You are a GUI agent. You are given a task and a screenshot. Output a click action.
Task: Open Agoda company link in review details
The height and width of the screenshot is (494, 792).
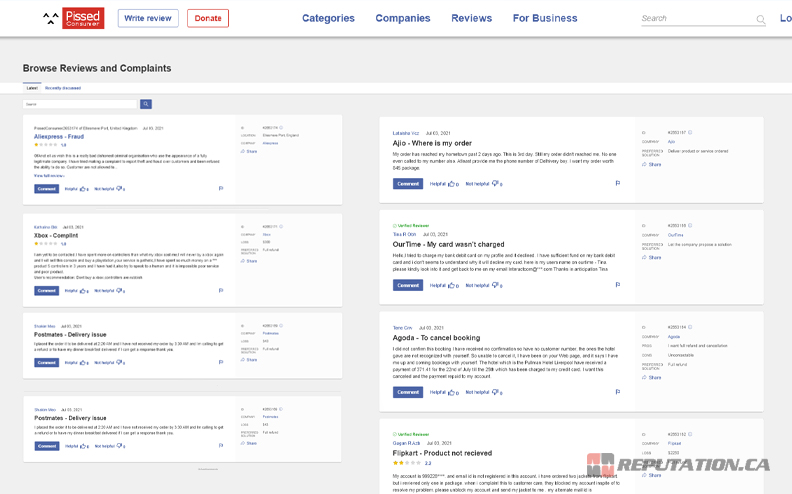click(674, 337)
